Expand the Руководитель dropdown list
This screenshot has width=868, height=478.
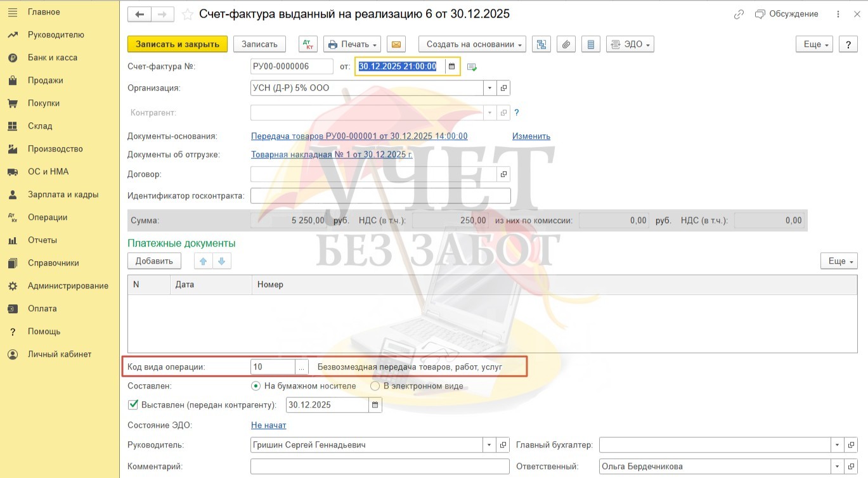pyautogui.click(x=490, y=445)
